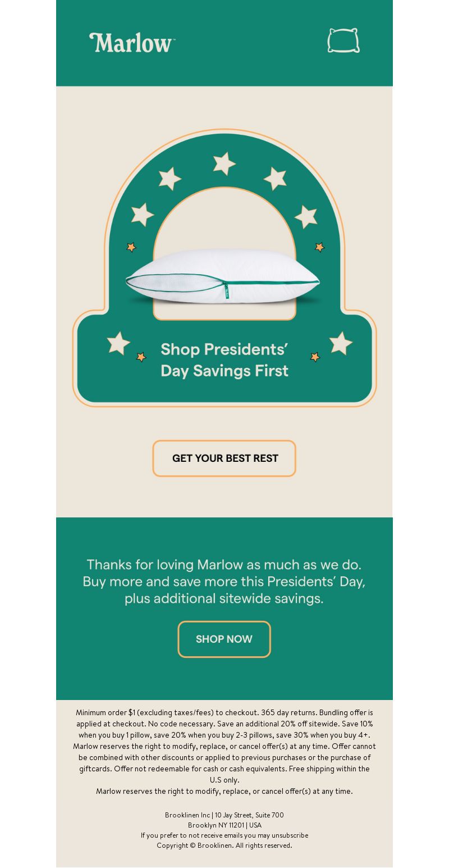Click the large cream star left of headline
Screen dimensions: 449x868
118,343
